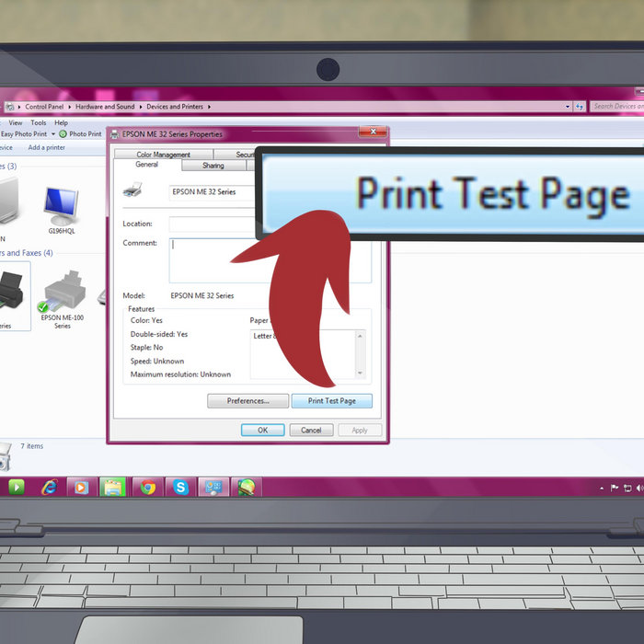
Task: Open the Action Center flag tray icon
Action: click(615, 488)
